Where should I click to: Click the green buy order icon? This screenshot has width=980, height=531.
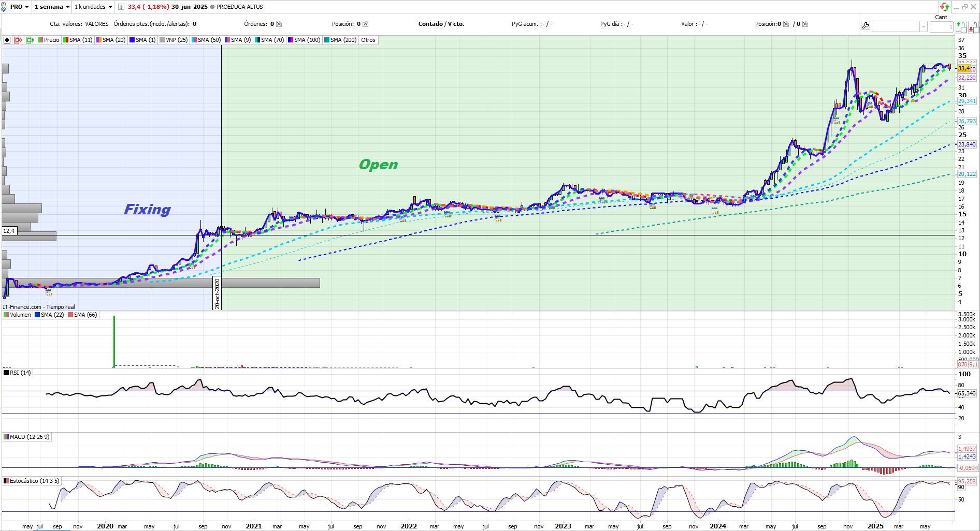[x=961, y=26]
